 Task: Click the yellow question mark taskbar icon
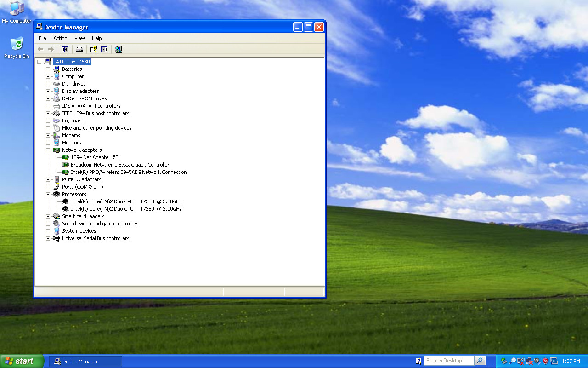(x=418, y=361)
